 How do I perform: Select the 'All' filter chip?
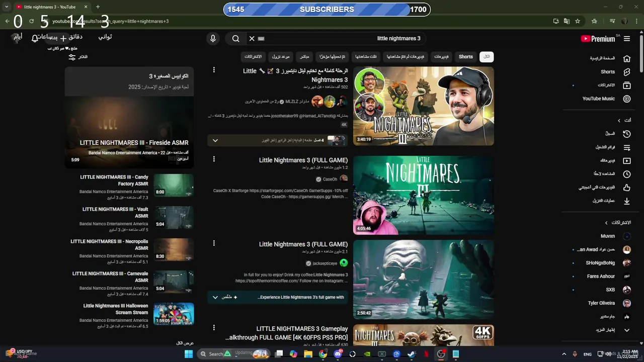(487, 57)
